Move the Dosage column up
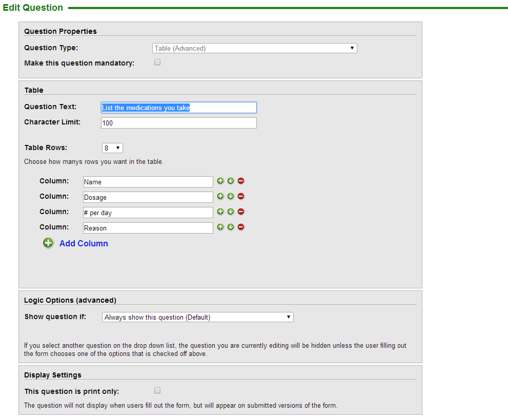 coord(220,196)
